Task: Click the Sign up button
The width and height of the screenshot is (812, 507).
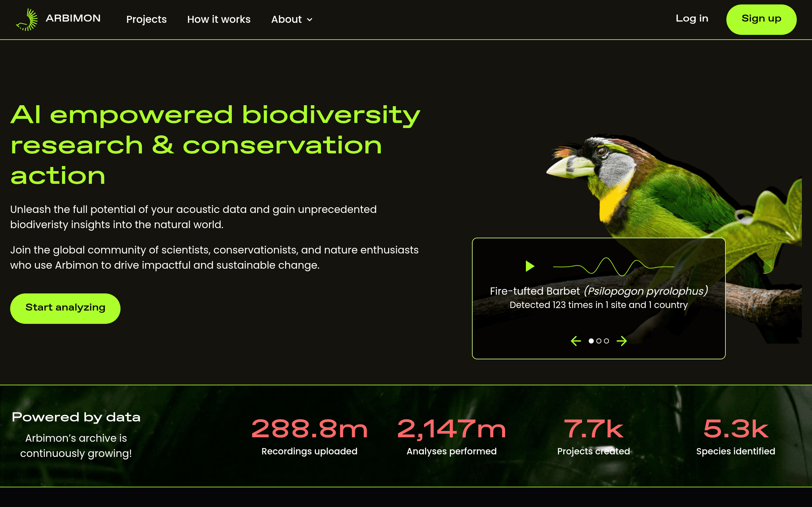Action: (761, 19)
